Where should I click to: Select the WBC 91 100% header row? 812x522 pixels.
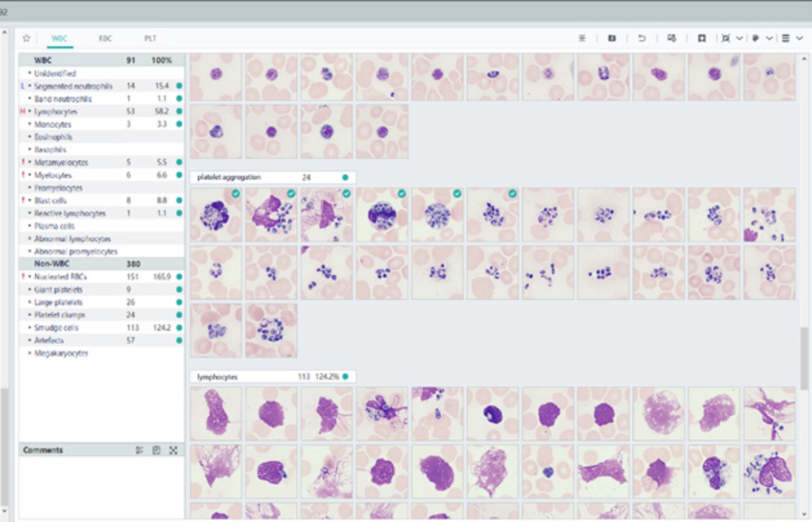(101, 60)
